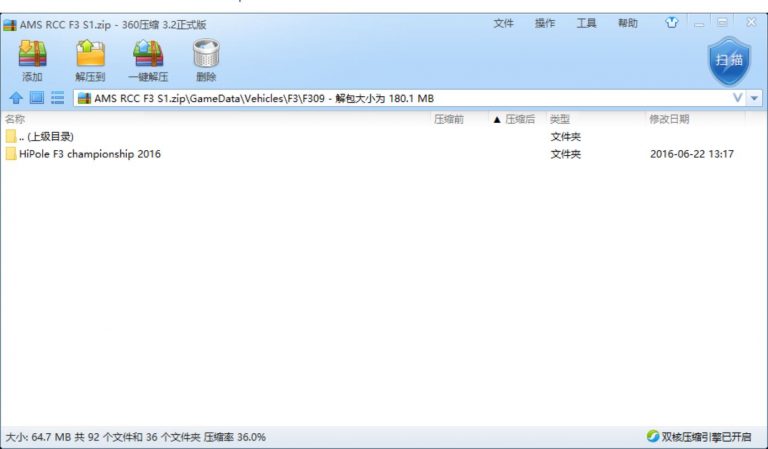Screen dimensions: 768x449
Task: Click the 解压到 (Extract to) icon
Action: coord(90,54)
